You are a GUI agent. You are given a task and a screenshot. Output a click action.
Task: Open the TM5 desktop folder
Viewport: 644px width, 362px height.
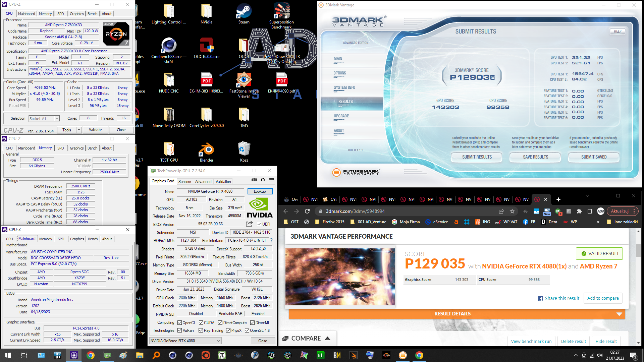click(x=244, y=117)
